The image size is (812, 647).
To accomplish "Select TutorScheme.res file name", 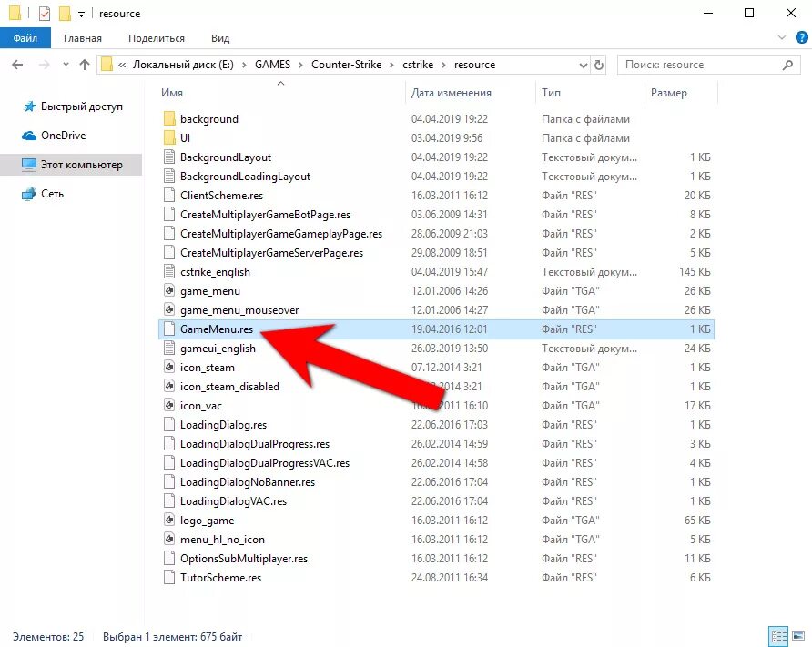I will (x=220, y=578).
